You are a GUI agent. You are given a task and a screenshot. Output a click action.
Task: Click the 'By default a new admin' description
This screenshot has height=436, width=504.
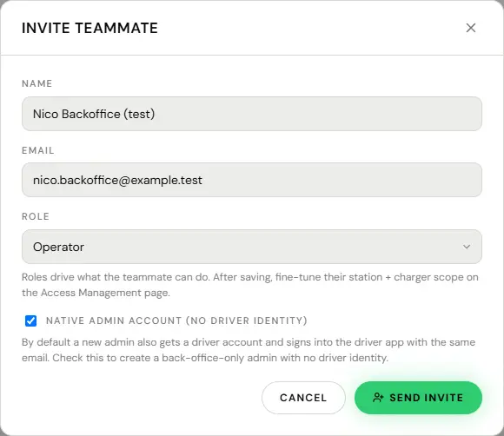249,350
